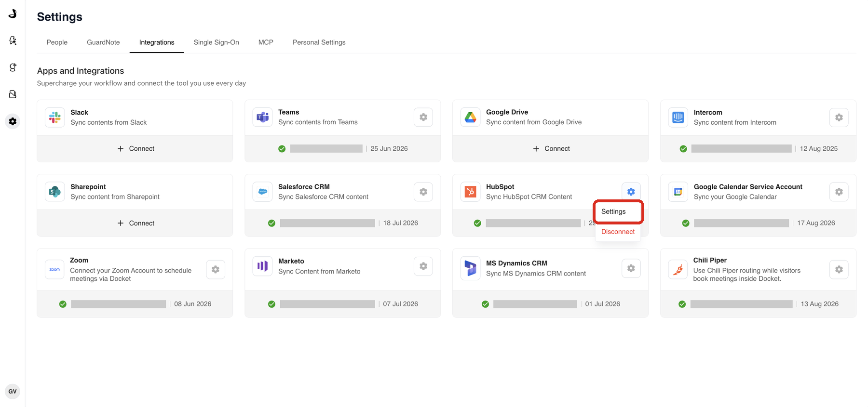This screenshot has height=407, width=868.
Task: Click the MS Dynamics date 01 Jul 2026
Action: [x=603, y=304]
